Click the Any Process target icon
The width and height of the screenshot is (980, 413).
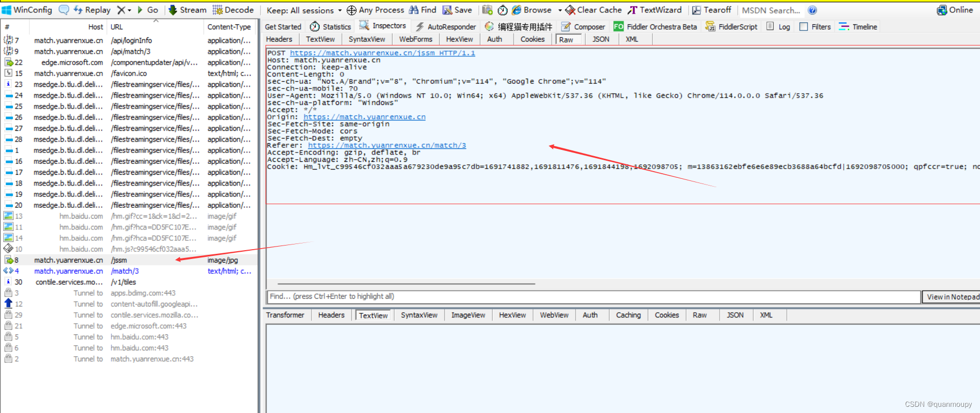[351, 10]
